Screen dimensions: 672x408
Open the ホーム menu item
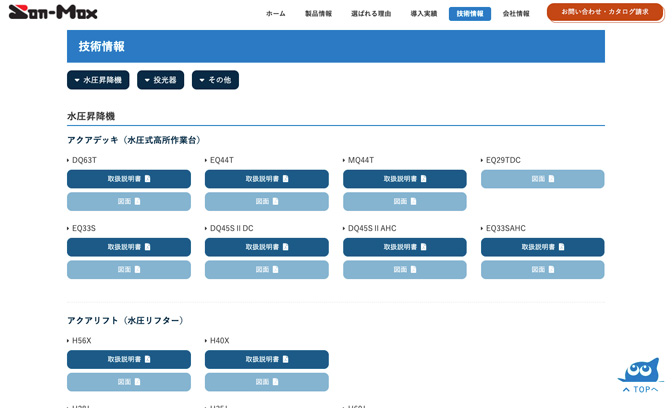pyautogui.click(x=276, y=14)
